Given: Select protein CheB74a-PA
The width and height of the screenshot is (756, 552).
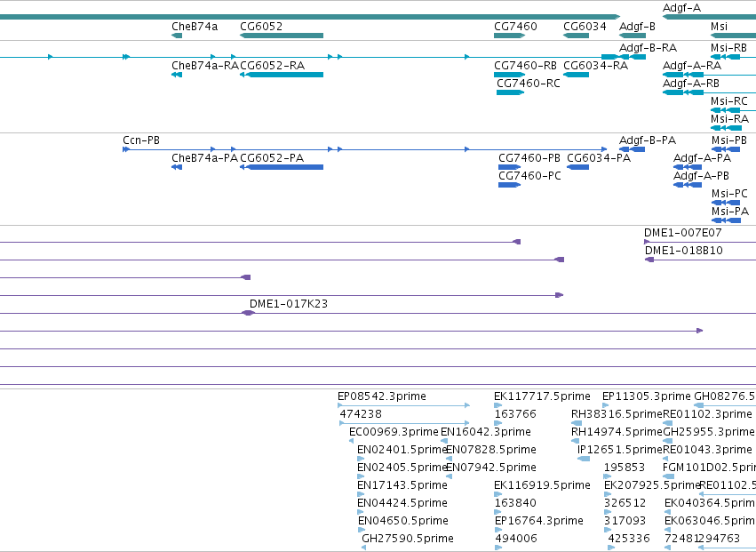Looking at the screenshot, I should tap(204, 158).
